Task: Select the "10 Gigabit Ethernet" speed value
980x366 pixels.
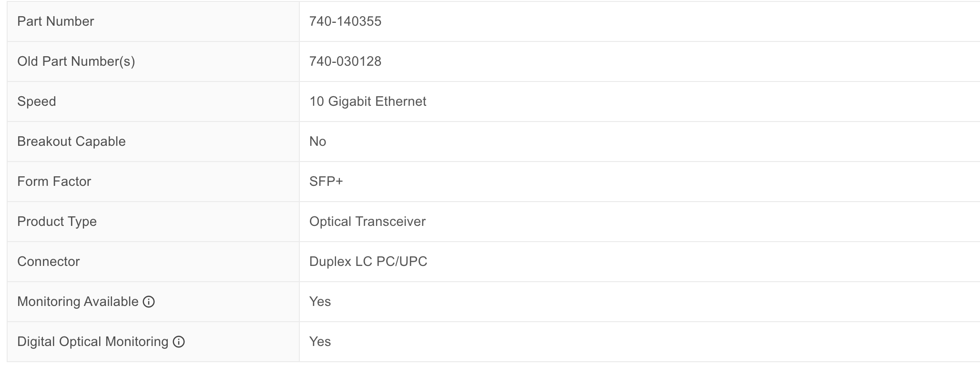Action: [x=367, y=102]
